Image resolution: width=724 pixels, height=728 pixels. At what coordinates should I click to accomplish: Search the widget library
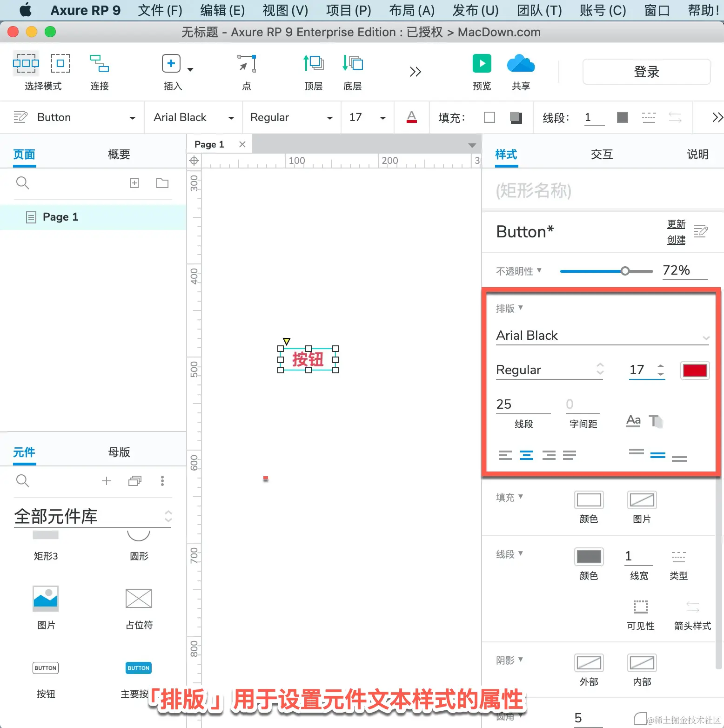tap(22, 481)
